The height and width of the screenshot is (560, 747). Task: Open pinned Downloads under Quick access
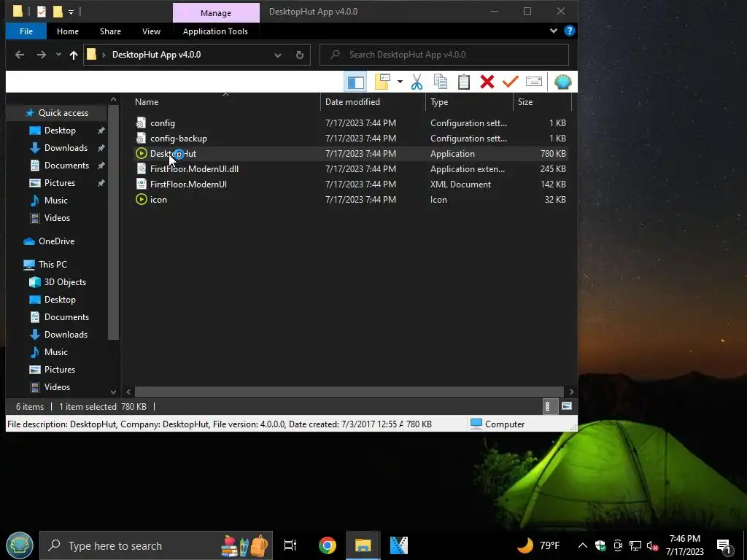coord(66,148)
